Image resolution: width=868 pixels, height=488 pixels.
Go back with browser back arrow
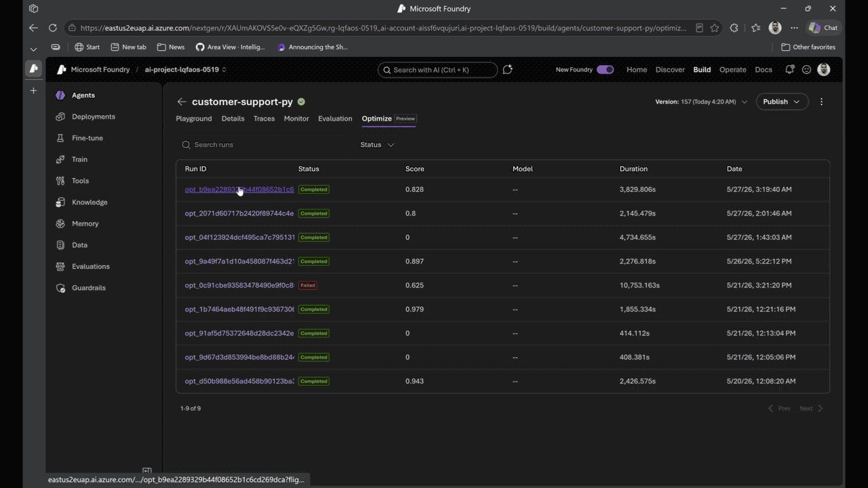coord(33,28)
